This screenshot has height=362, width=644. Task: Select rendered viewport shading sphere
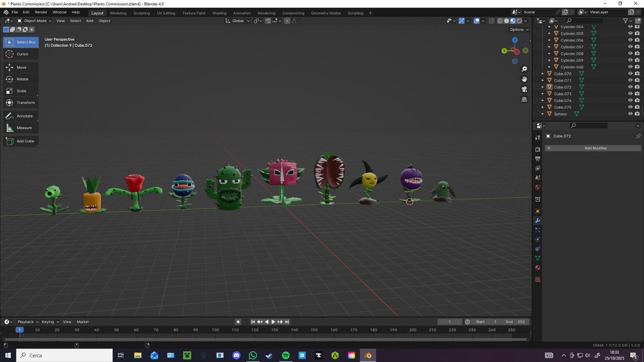click(x=519, y=21)
